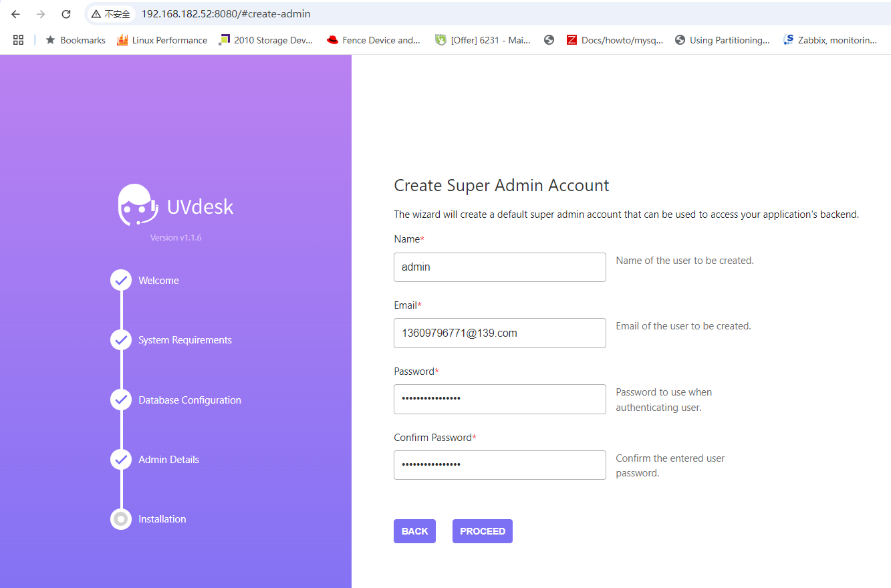Screen dimensions: 891x588
Task: Click the Database Configuration step checkmark
Action: tap(121, 400)
